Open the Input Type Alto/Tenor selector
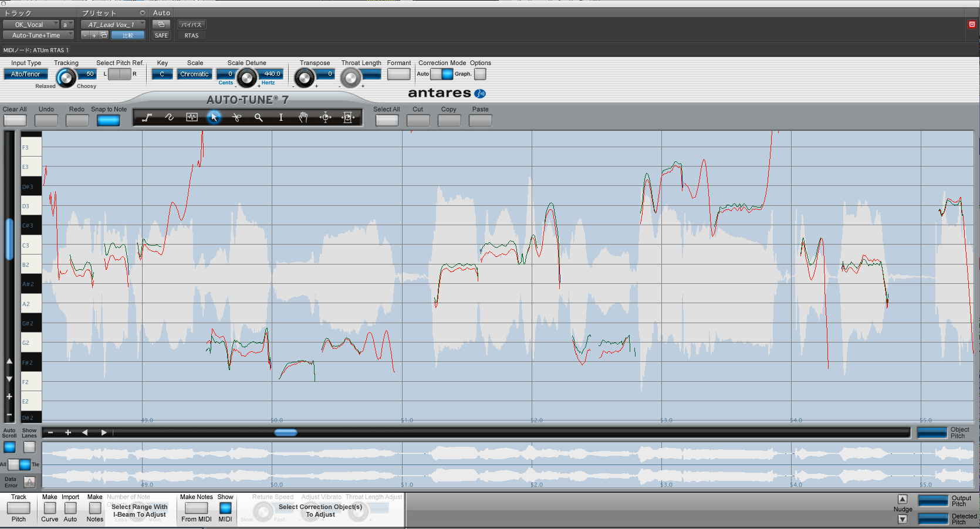 click(26, 74)
